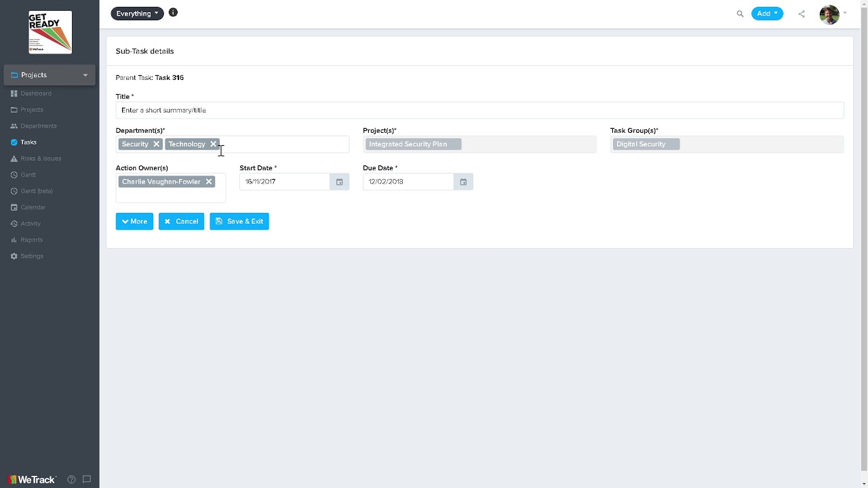Open the user profile avatar menu
Screen dimensions: 868x488
point(829,14)
